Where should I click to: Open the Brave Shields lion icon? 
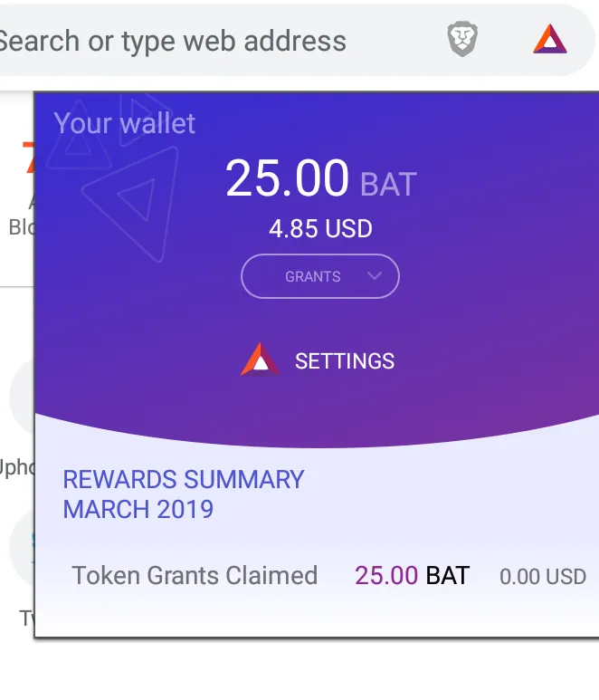point(462,39)
